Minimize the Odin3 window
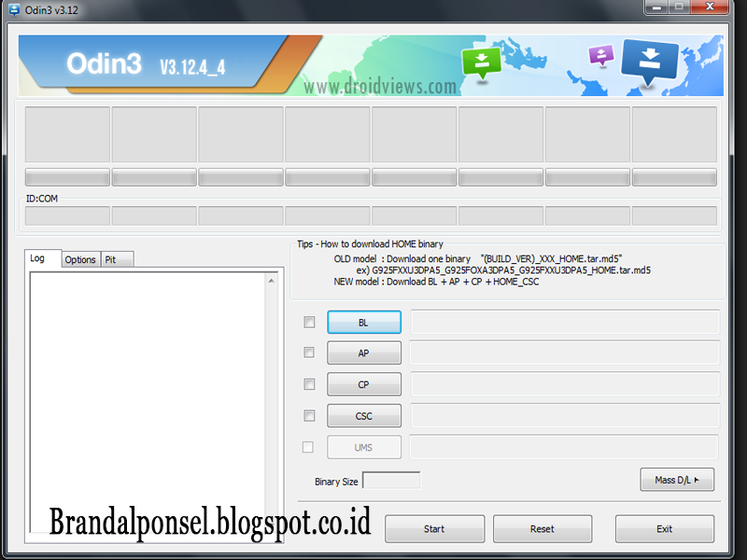 point(657,7)
